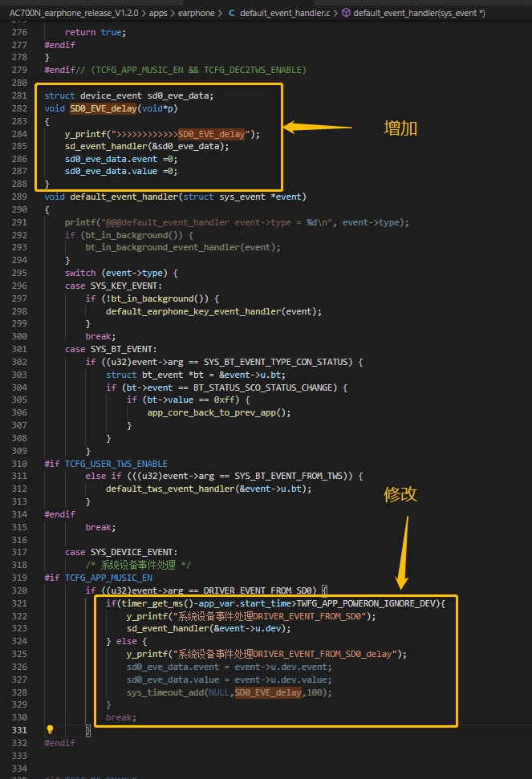
Task: Click sd_event_handler(&sd0_eve_data) call on line 285
Action: [x=147, y=146]
